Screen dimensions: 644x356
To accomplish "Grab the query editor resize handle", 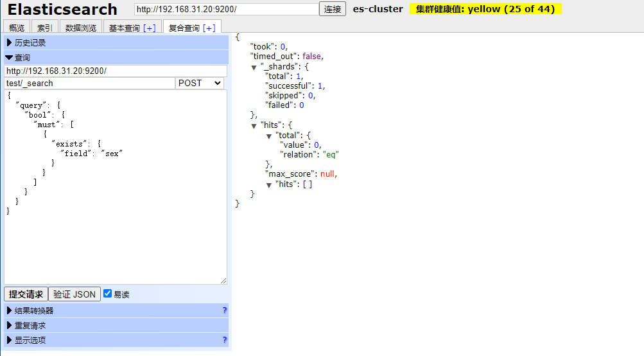I will [x=223, y=281].
